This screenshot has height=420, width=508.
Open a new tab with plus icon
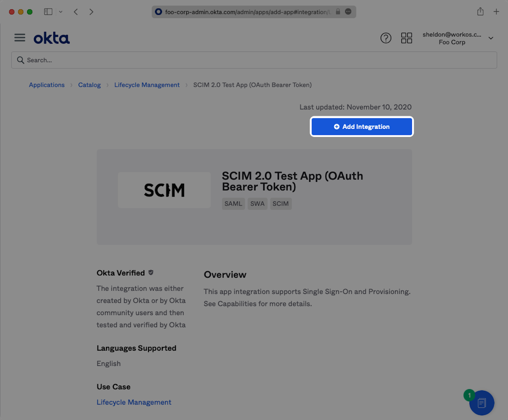(497, 12)
